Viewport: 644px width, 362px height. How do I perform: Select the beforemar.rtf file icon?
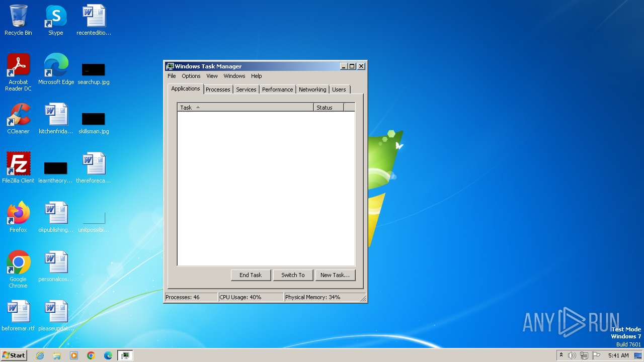pyautogui.click(x=18, y=316)
